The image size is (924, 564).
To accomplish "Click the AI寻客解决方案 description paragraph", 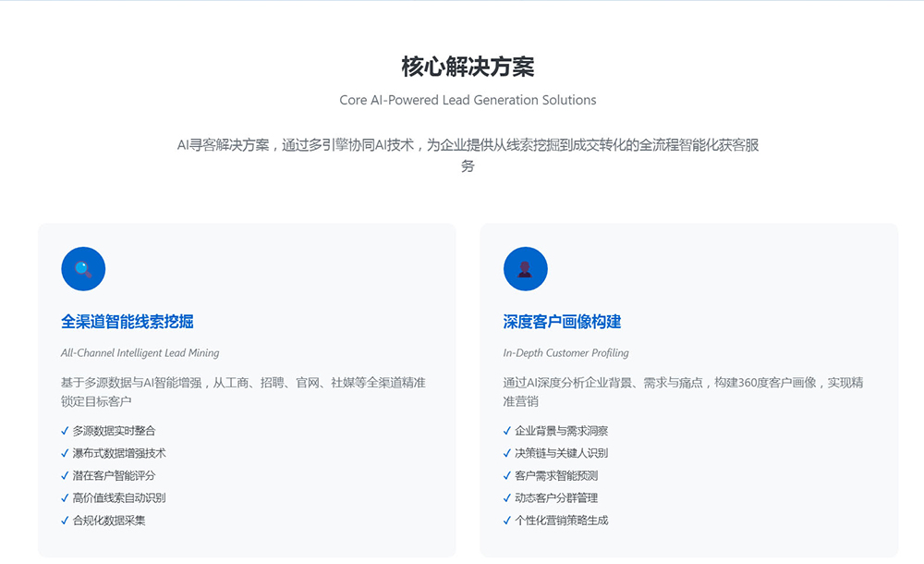I will 468,154.
